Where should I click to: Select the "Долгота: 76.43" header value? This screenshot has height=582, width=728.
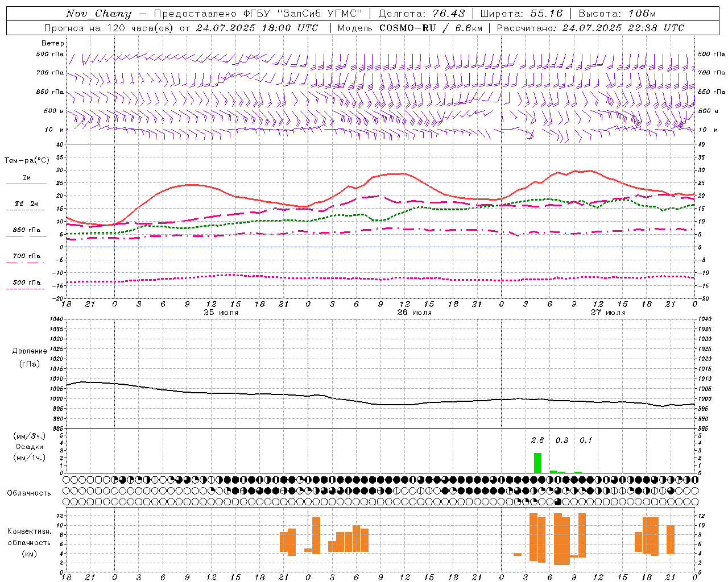pos(421,14)
